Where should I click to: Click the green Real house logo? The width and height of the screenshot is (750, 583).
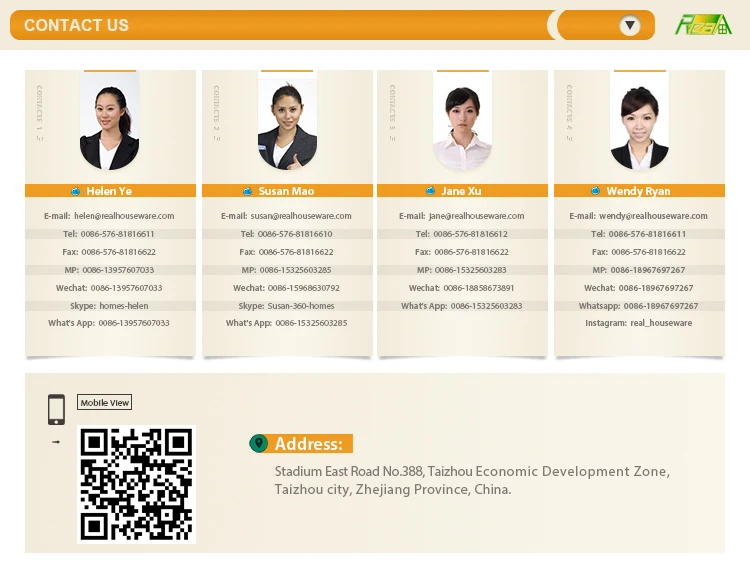pos(703,25)
